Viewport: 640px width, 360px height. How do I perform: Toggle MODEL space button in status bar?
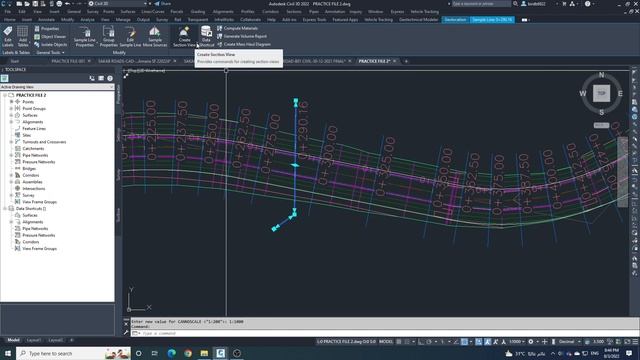386,342
